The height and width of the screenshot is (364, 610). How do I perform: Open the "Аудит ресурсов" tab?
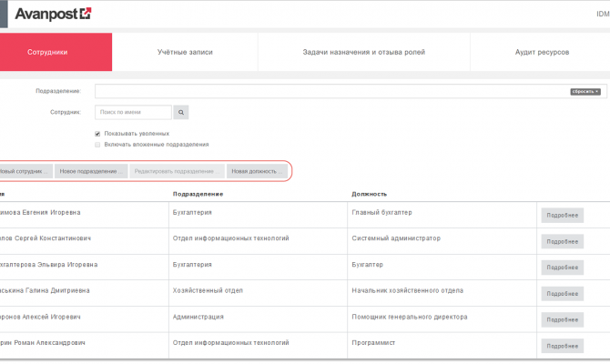(542, 53)
